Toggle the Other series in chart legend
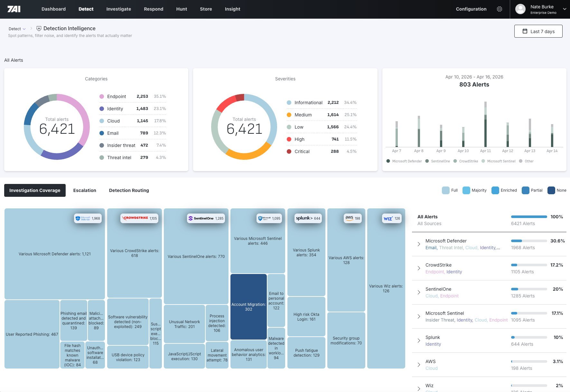The width and height of the screenshot is (570, 392). click(x=526, y=161)
